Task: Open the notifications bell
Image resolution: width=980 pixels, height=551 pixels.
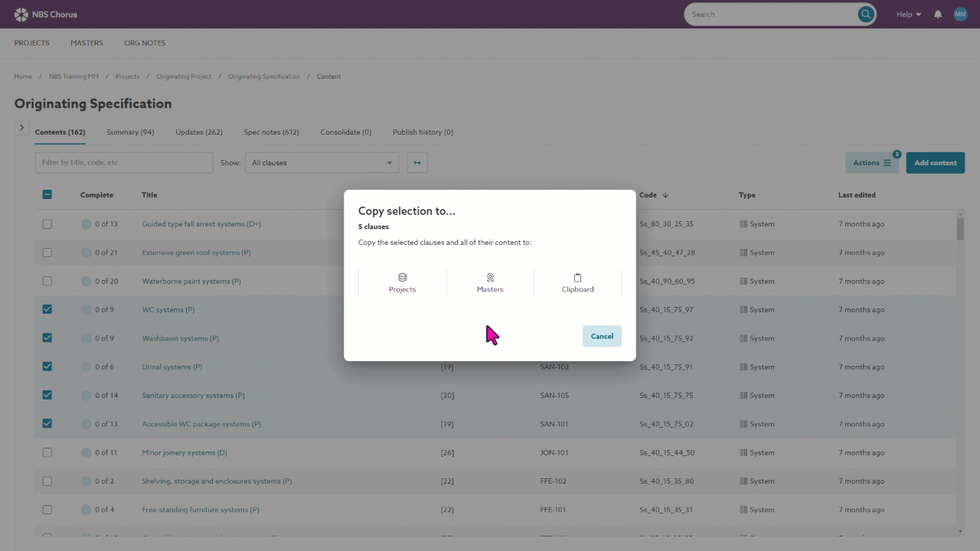Action: pyautogui.click(x=938, y=15)
